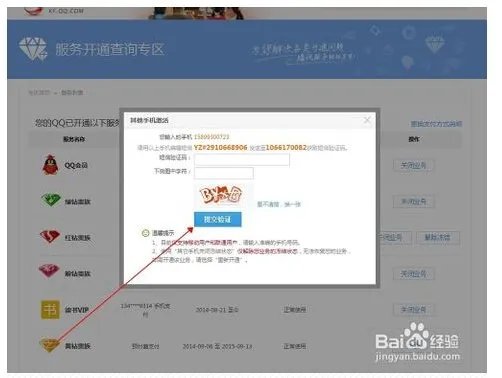Click the 红钻贵族 service name text
This screenshot has width=502, height=378.
tap(78, 238)
